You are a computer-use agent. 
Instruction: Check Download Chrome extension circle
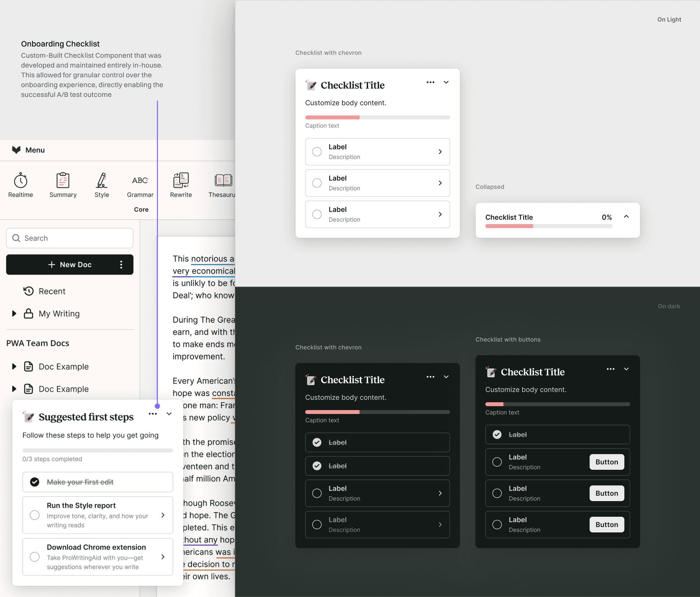click(x=35, y=557)
